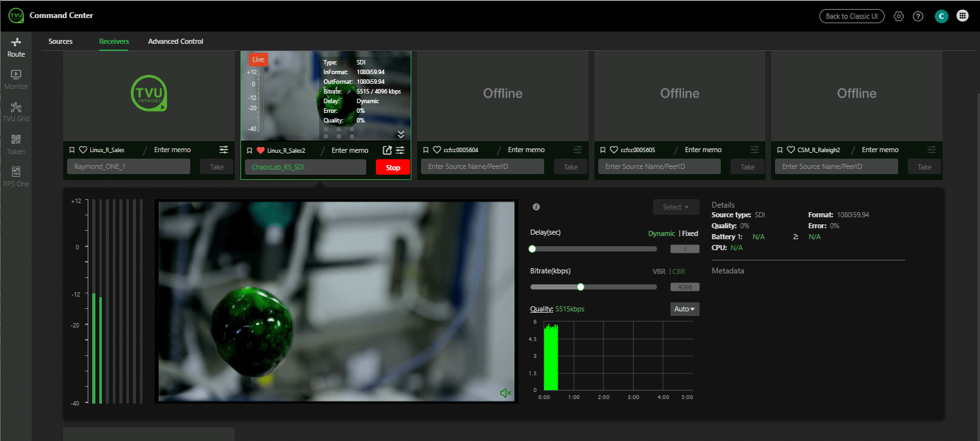Switch bitrate mode to VBR
The height and width of the screenshot is (441, 980).
point(658,271)
